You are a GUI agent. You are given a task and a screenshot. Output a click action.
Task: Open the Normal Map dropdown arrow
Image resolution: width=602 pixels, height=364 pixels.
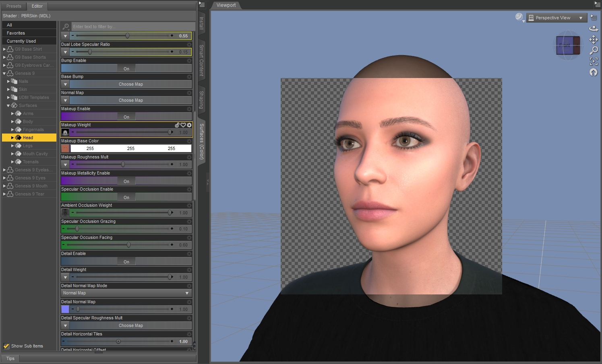(65, 100)
